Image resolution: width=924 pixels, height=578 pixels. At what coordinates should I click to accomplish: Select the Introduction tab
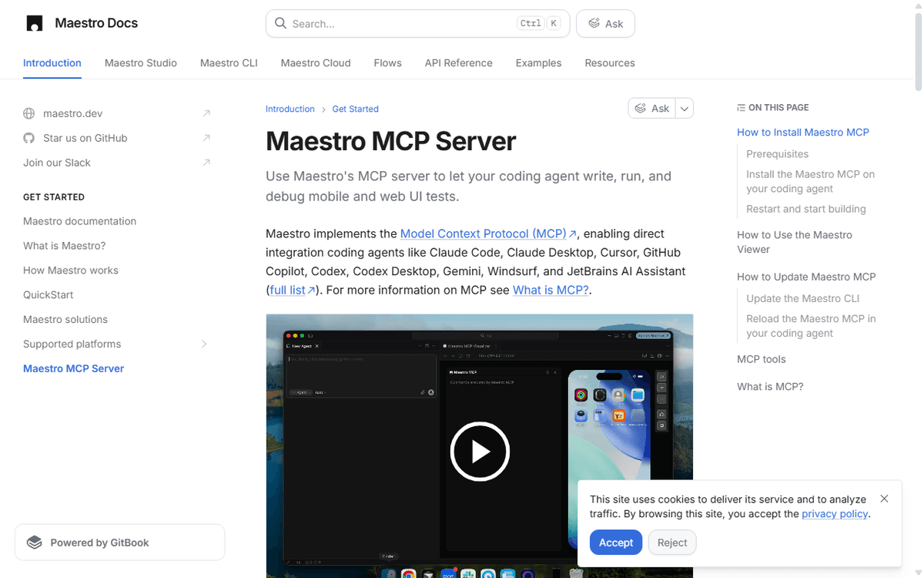click(x=52, y=63)
